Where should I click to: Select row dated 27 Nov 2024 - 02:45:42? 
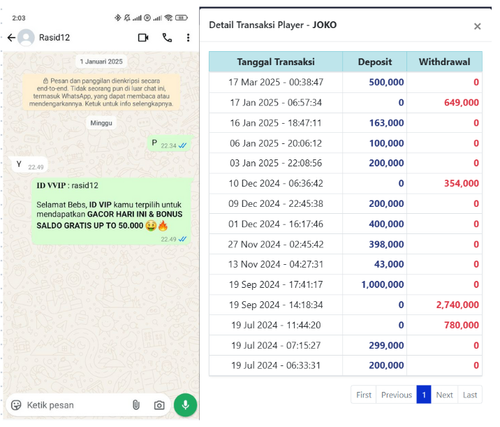tap(346, 244)
